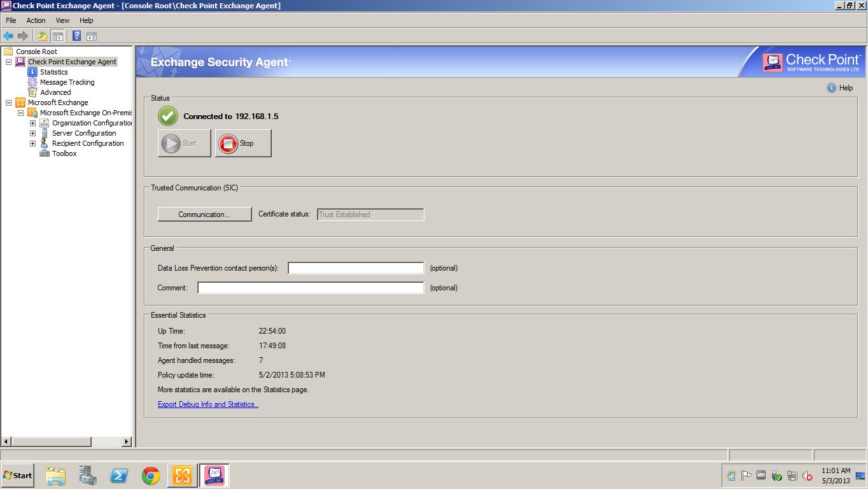Open the Toolbox node

(x=64, y=153)
